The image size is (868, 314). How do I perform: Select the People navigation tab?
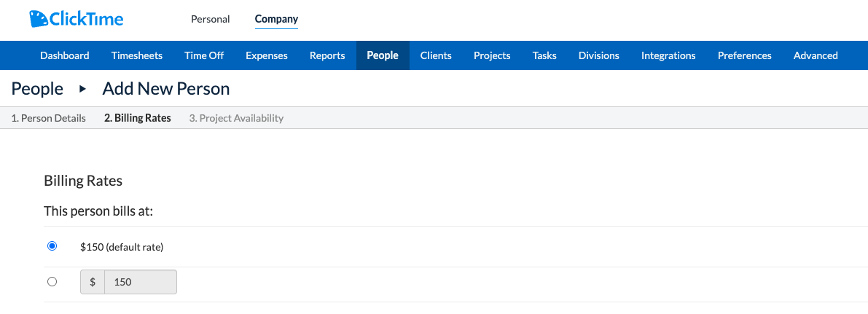tap(383, 55)
